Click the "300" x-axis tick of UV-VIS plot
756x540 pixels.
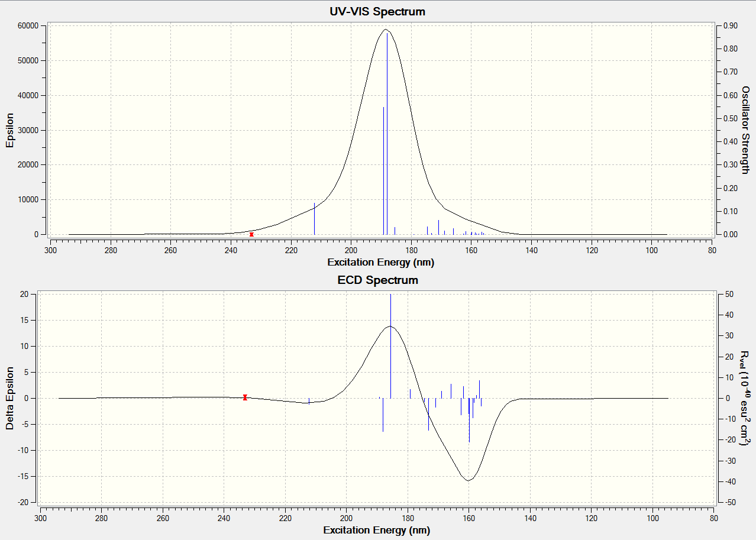[x=51, y=250]
